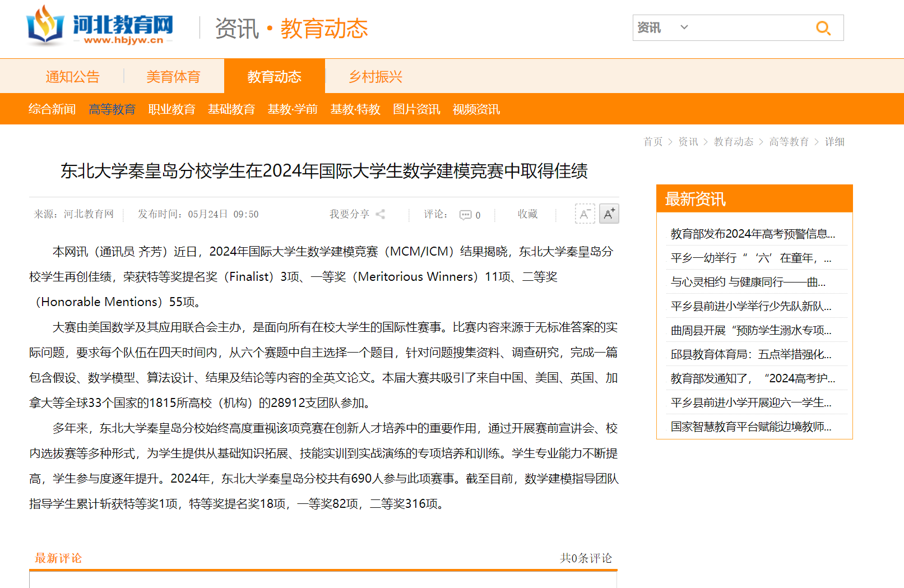Open news 与心灵相约 与健康同行
The height and width of the screenshot is (588, 904).
(x=748, y=282)
